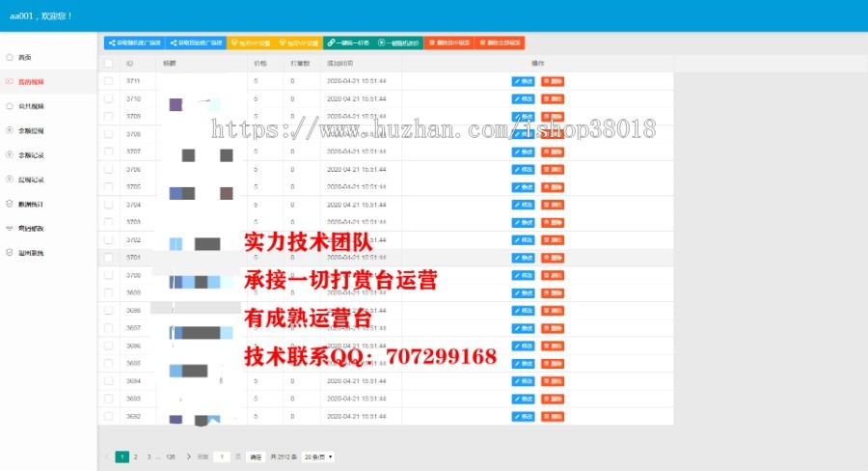This screenshot has width=868, height=471.
Task: Open the 20 条/页 page size dropdown
Action: click(x=318, y=457)
